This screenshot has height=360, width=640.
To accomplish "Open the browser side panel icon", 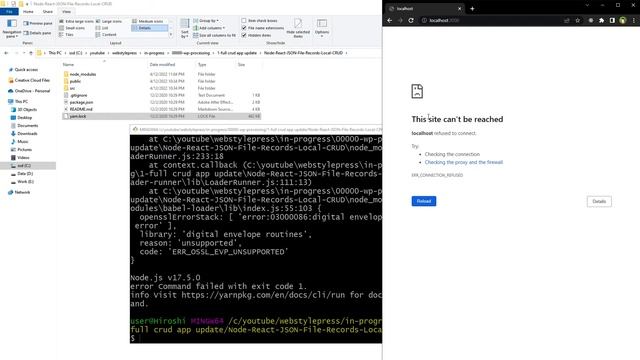I will (612, 20).
